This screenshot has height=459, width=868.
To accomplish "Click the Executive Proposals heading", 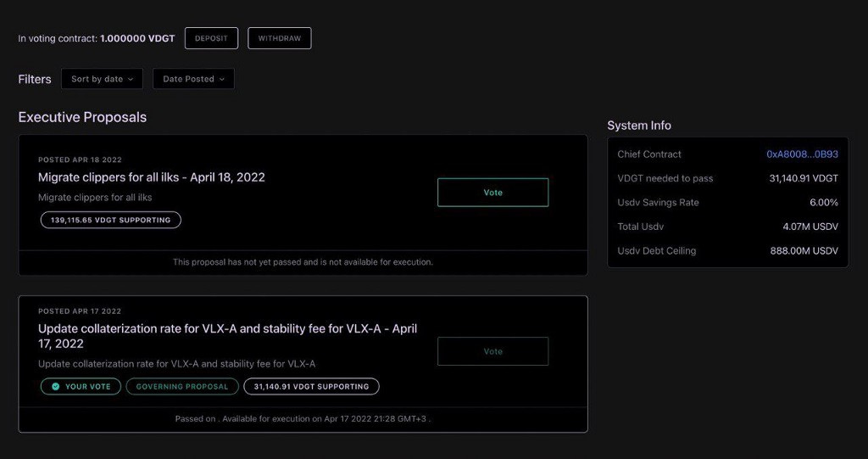I will [x=82, y=117].
